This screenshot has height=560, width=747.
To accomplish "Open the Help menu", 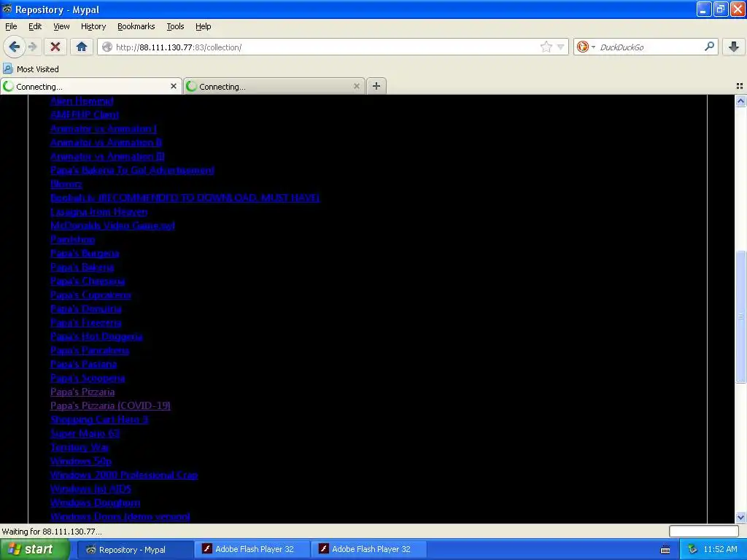I will click(x=204, y=26).
